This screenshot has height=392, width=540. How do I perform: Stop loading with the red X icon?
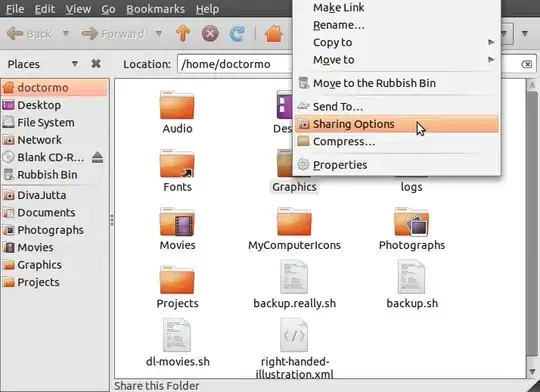pyautogui.click(x=210, y=34)
